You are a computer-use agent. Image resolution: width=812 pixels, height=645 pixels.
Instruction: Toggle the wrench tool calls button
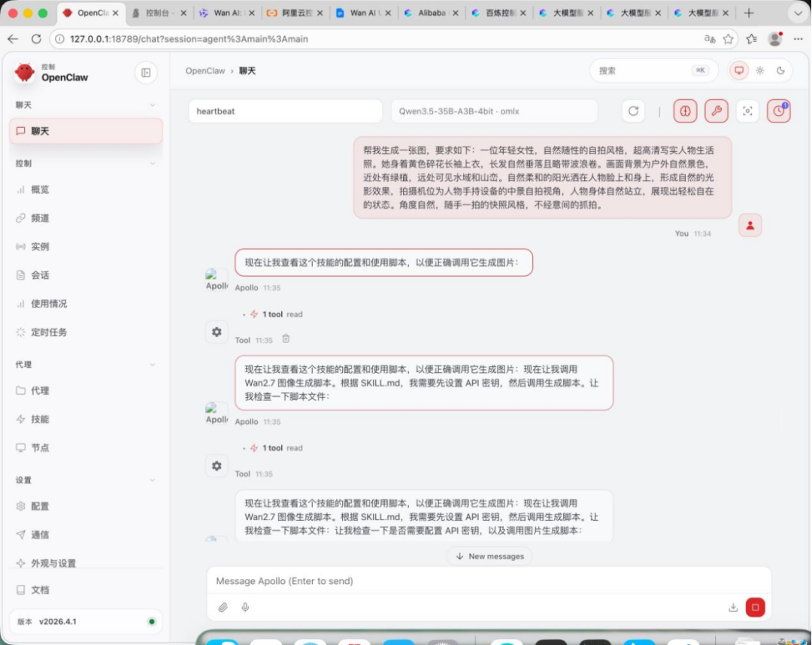716,111
